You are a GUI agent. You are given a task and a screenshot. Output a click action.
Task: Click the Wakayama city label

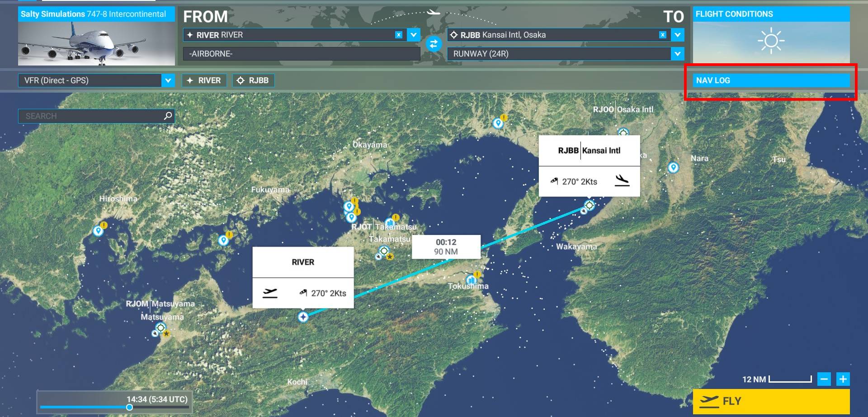click(576, 246)
